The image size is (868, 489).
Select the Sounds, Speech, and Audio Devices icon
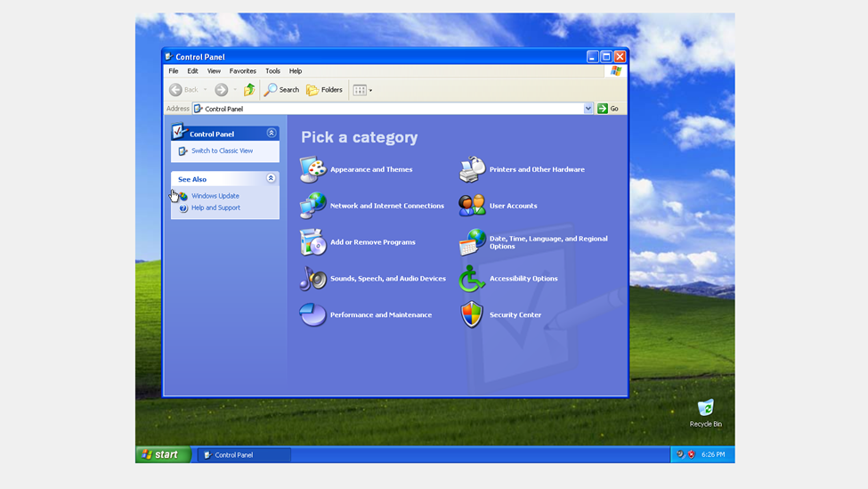click(x=312, y=279)
